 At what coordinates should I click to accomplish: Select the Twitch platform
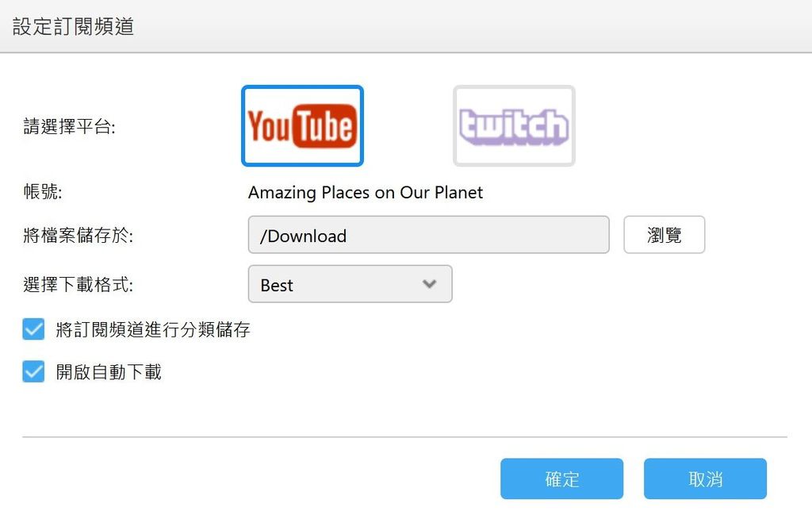(x=514, y=126)
